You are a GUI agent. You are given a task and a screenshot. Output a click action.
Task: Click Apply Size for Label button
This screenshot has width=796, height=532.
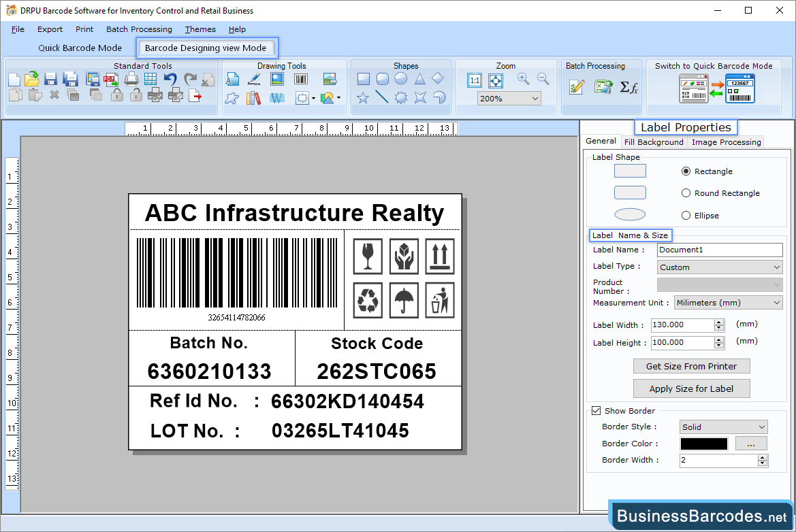click(691, 388)
